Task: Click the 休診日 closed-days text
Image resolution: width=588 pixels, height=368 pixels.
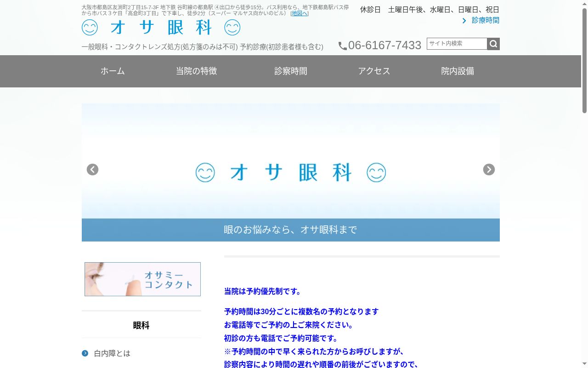Action: (430, 10)
